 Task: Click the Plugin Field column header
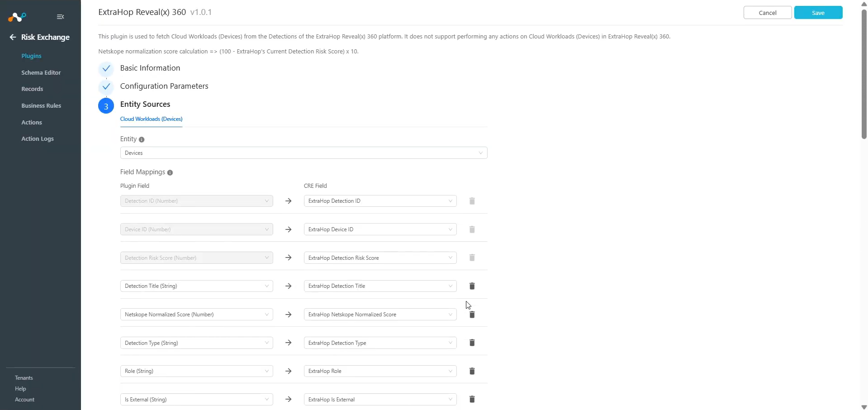[135, 186]
